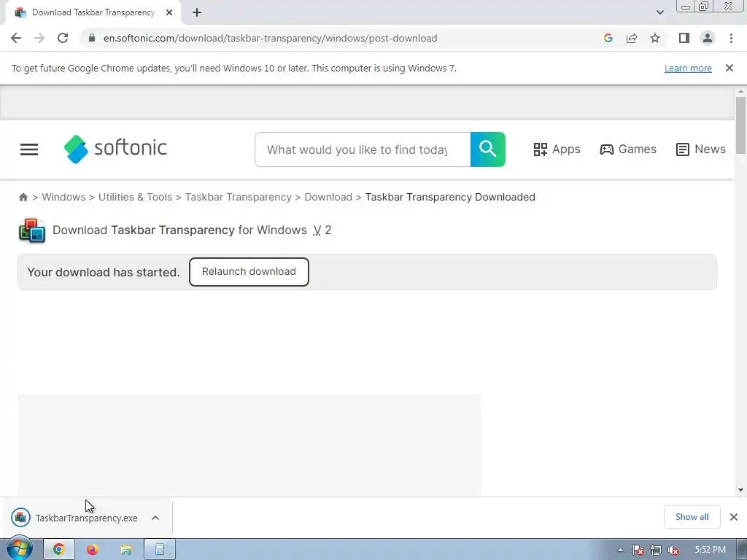This screenshot has height=560, width=747.
Task: Reload the Softonic page
Action: coord(63,38)
